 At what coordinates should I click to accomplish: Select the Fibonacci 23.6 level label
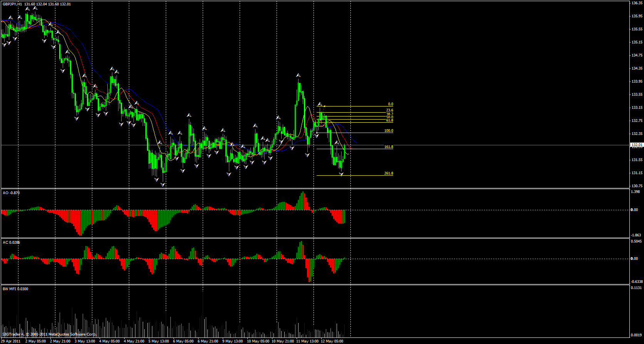click(x=389, y=110)
